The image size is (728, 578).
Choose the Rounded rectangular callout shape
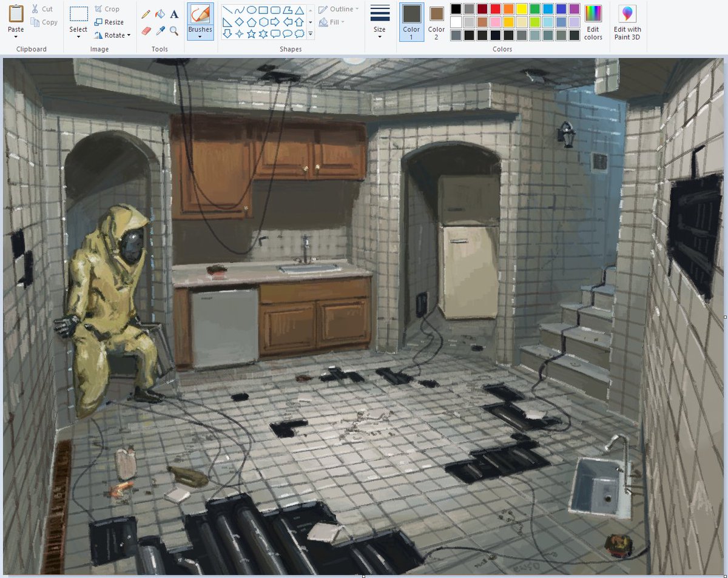tap(275, 34)
